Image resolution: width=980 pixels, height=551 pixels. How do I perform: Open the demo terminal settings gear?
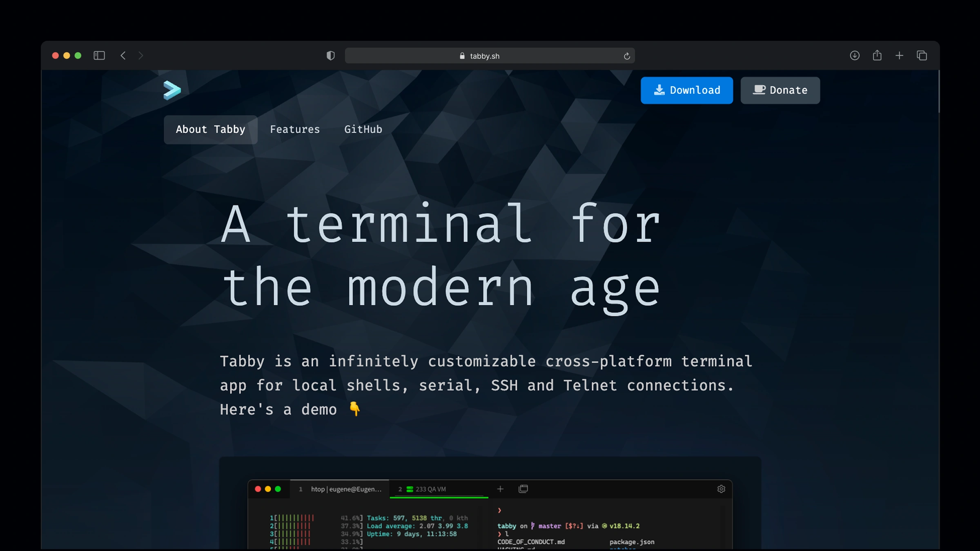pos(721,489)
